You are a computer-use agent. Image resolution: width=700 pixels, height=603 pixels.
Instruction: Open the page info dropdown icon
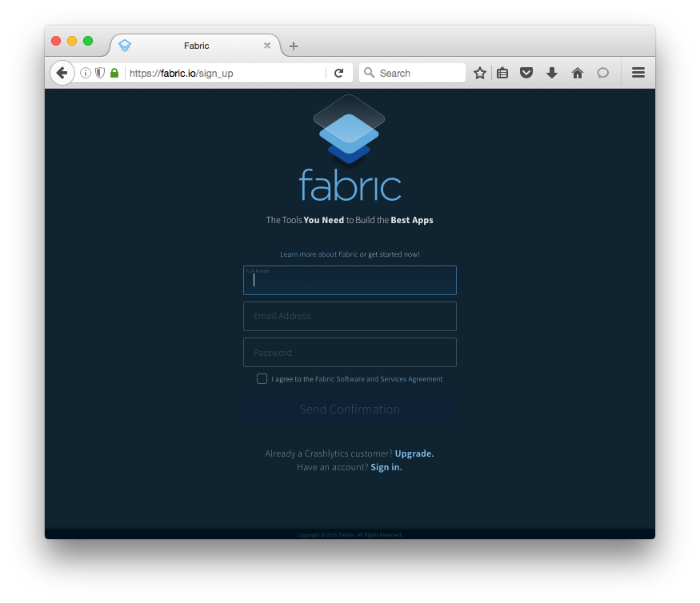pyautogui.click(x=85, y=72)
